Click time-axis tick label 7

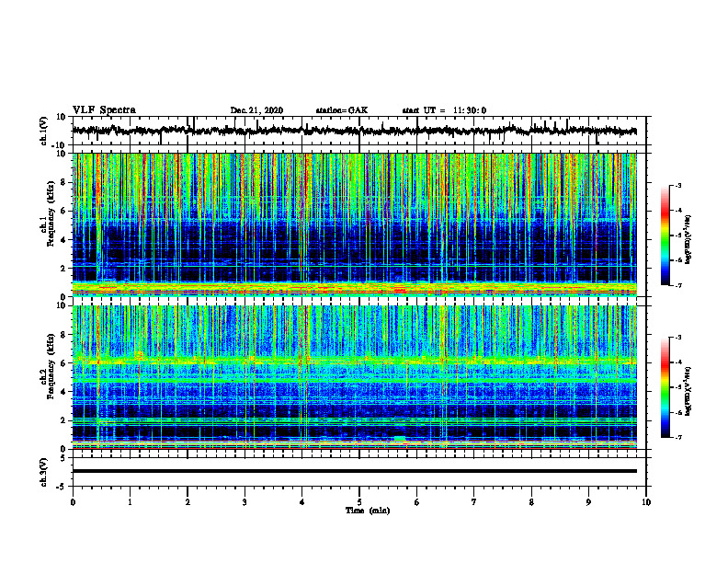pos(474,502)
